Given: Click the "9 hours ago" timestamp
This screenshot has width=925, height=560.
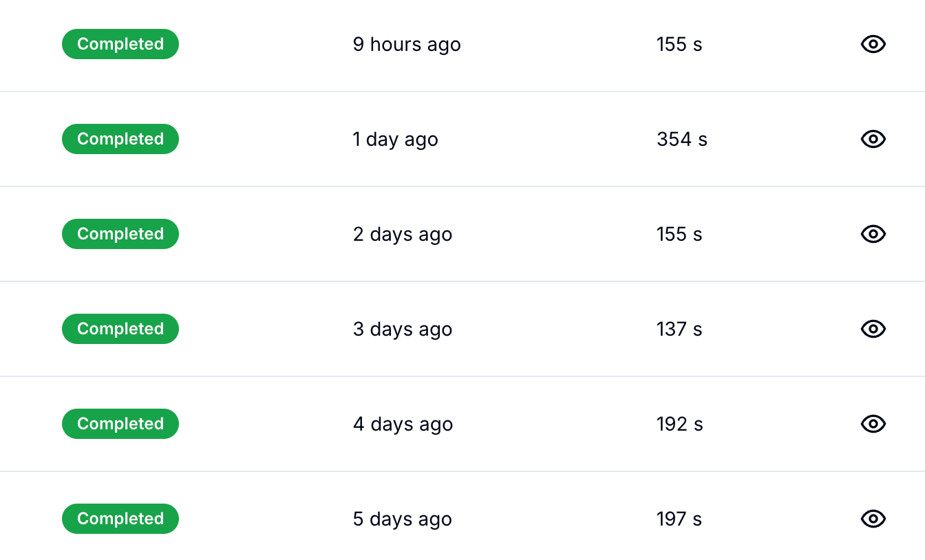Looking at the screenshot, I should (x=407, y=45).
